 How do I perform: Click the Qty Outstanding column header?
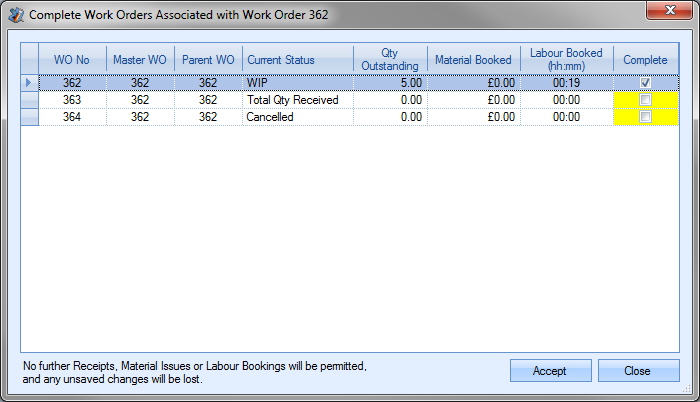[390, 59]
